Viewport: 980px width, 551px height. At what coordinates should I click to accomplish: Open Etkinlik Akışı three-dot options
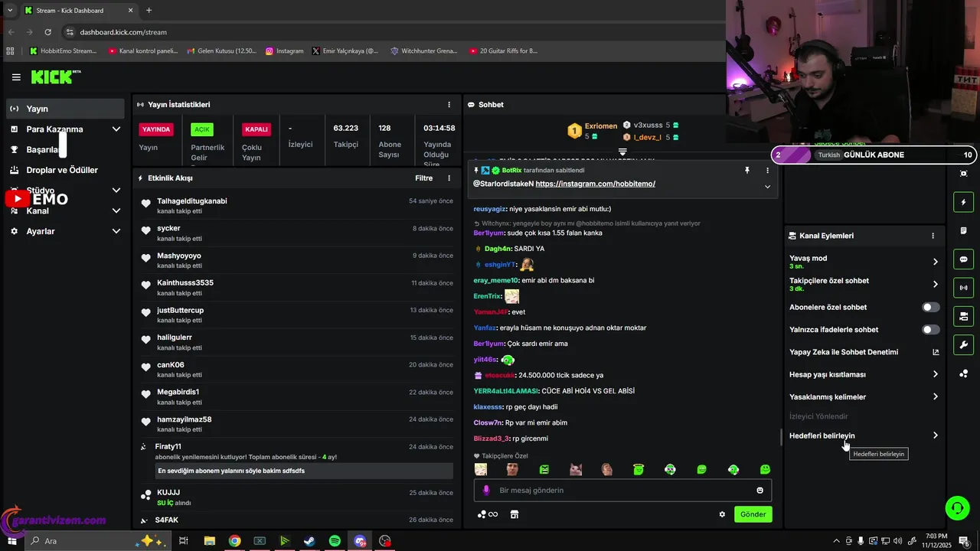point(449,178)
